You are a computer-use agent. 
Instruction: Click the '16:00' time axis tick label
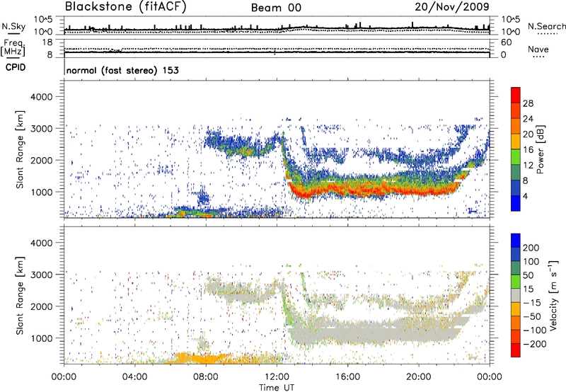point(347,377)
